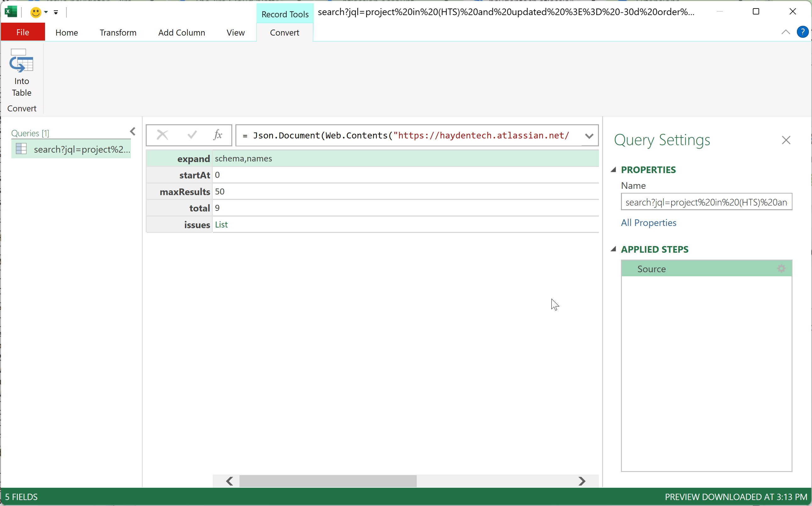
Task: Click the horizontal scrollbar right arrow
Action: tap(582, 481)
